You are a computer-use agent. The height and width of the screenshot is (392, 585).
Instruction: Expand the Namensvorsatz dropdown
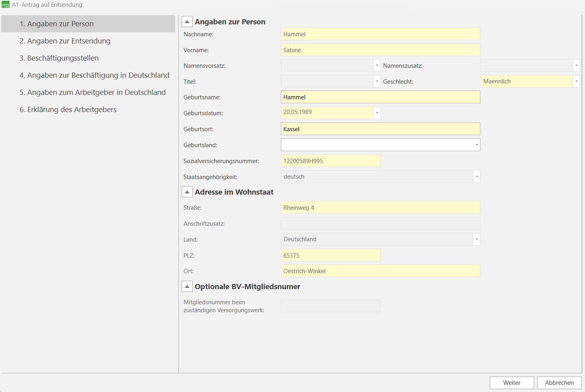click(377, 65)
